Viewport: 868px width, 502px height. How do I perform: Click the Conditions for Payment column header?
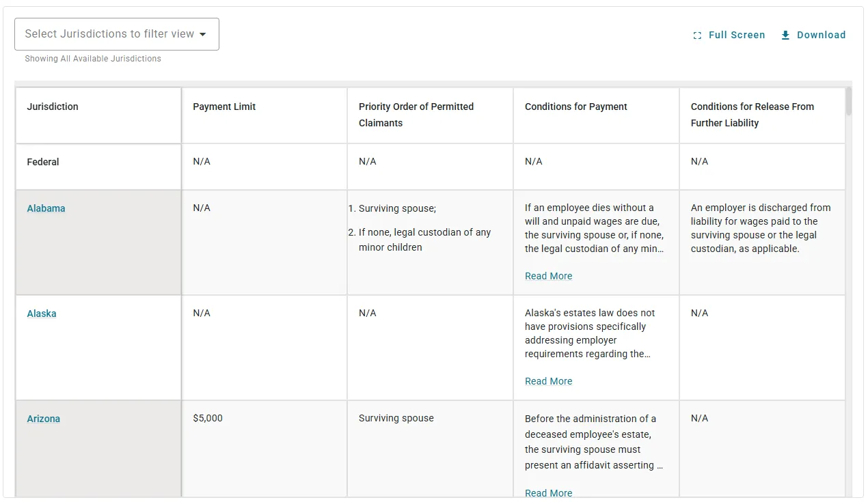coord(576,107)
